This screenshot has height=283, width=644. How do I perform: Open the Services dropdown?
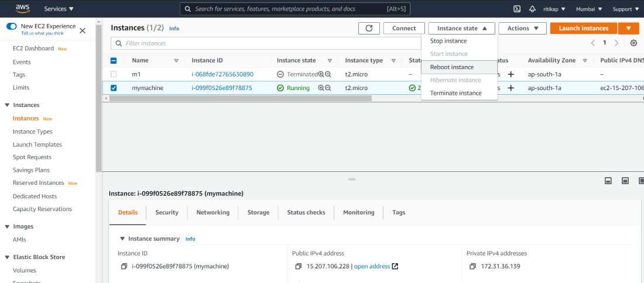59,9
